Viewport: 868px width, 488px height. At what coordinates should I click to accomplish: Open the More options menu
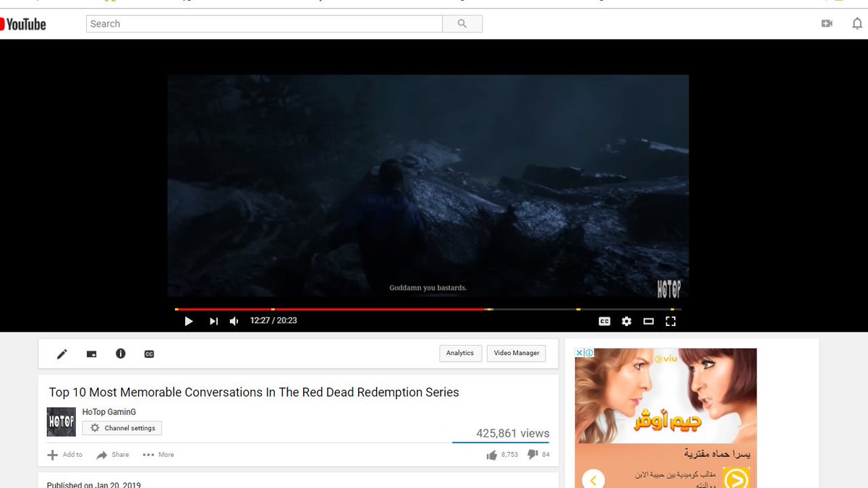point(158,455)
